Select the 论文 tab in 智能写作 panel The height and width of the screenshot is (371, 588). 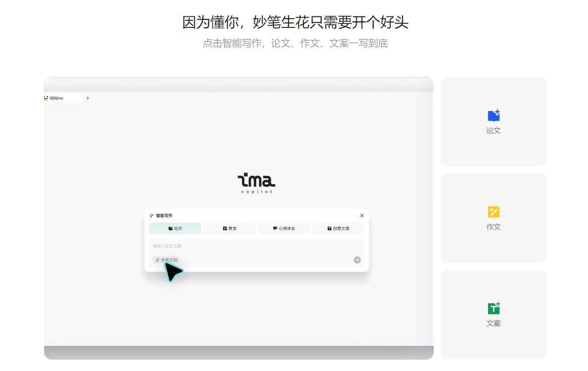coord(175,228)
